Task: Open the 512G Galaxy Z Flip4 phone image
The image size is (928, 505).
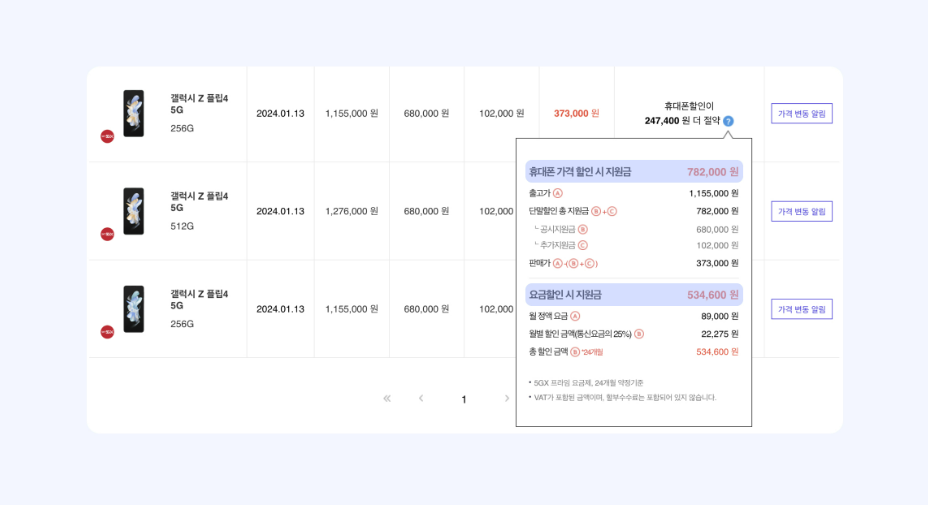Action: tap(134, 211)
